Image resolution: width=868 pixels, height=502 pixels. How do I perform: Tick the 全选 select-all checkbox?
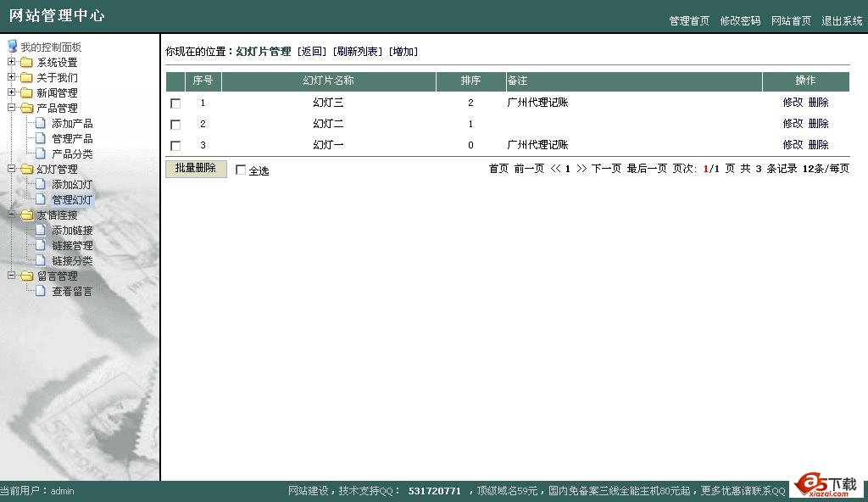241,170
